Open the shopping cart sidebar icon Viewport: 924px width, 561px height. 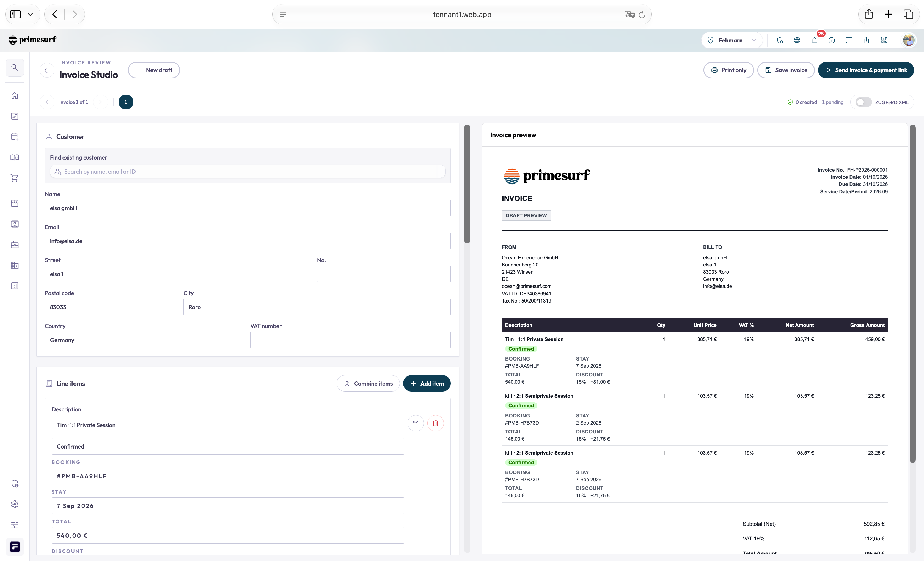tap(15, 178)
